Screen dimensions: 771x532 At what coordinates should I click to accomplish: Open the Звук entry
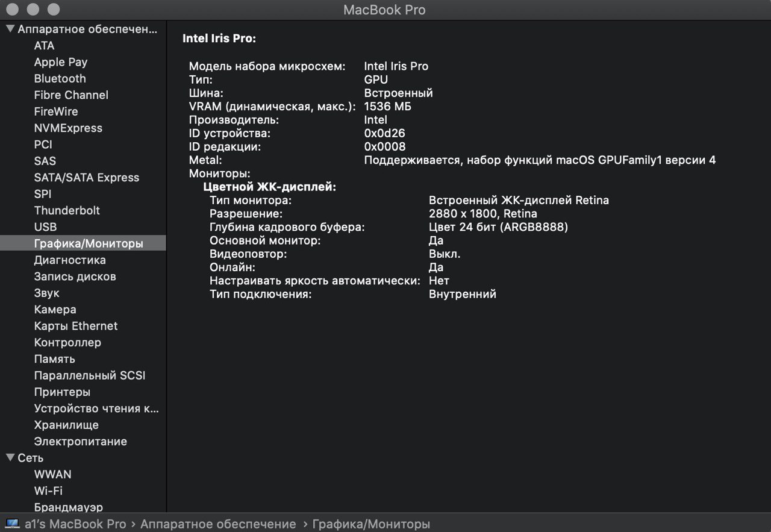[47, 293]
